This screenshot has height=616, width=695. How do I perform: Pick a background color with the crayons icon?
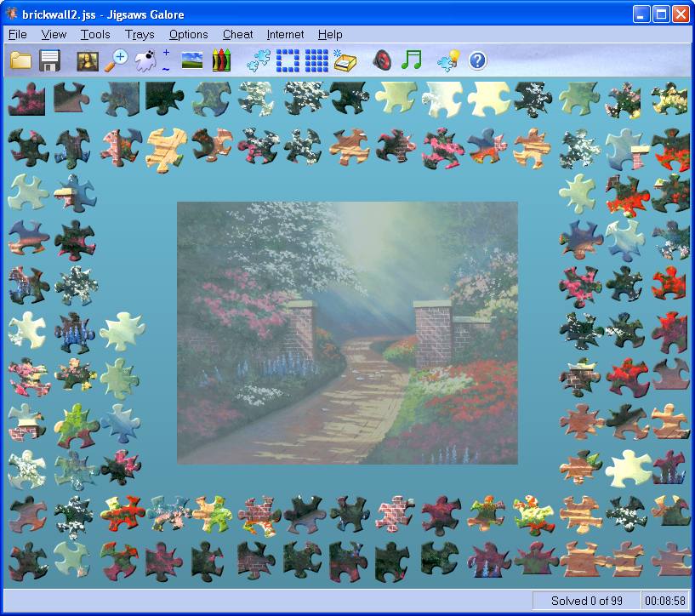tap(222, 60)
